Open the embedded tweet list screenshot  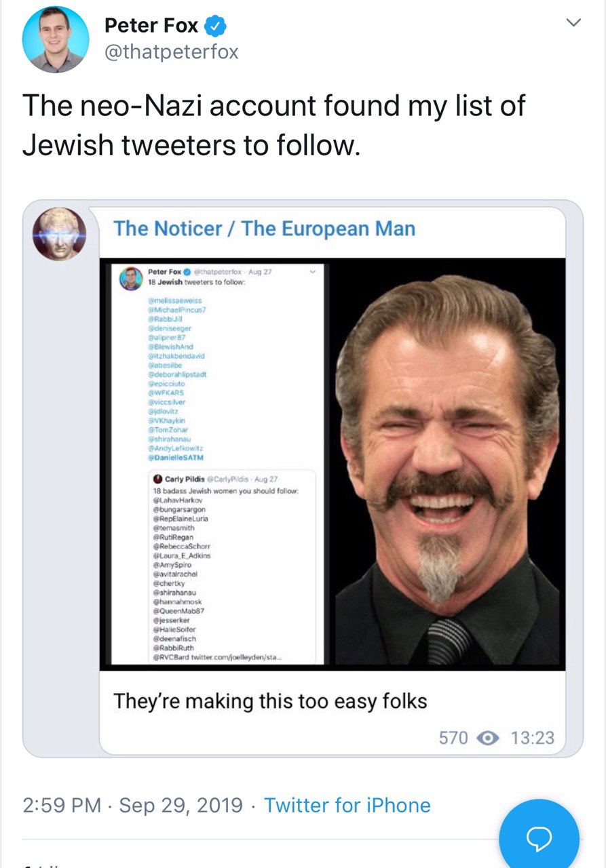[x=217, y=465]
